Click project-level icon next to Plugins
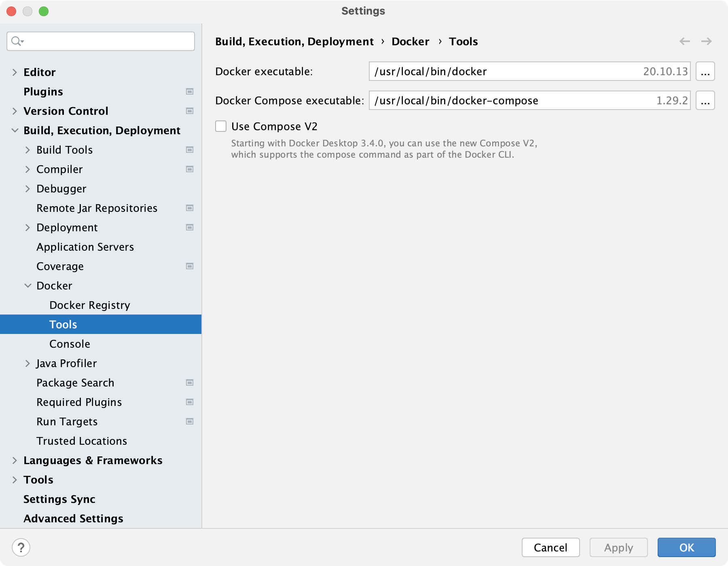This screenshot has width=728, height=566. pyautogui.click(x=189, y=92)
